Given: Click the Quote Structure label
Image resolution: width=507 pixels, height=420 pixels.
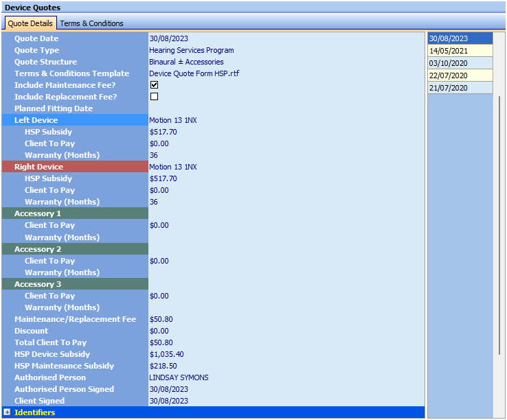Looking at the screenshot, I should (x=45, y=62).
